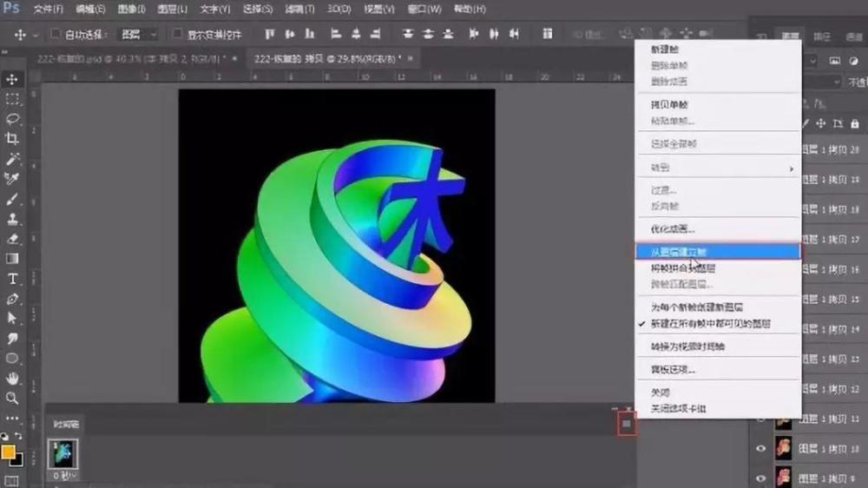
Task: Select the Move tool in the toolbox
Action: [13, 79]
